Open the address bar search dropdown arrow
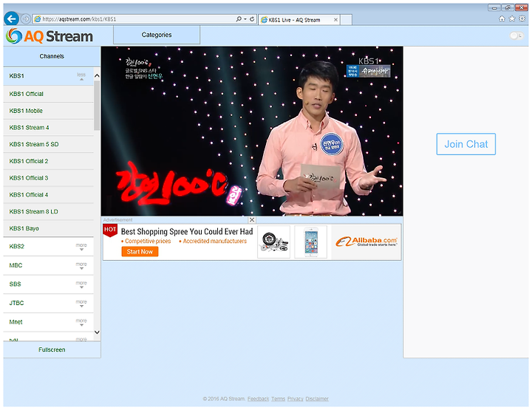Viewport: 532px width, 410px height. (x=245, y=19)
